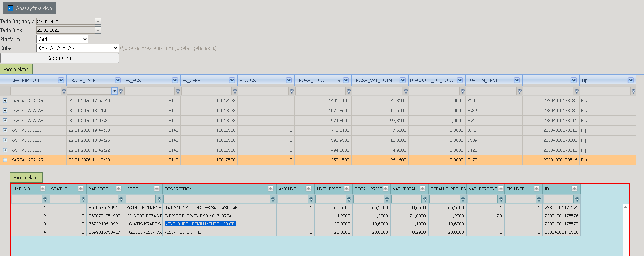This screenshot has height=256, width=644.
Task: Click filter funnel icon under GROSS_TOTAL column
Action: [x=349, y=91]
